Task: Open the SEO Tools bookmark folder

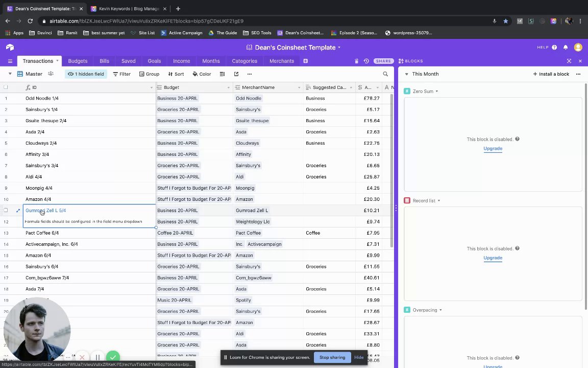Action: 257,33
